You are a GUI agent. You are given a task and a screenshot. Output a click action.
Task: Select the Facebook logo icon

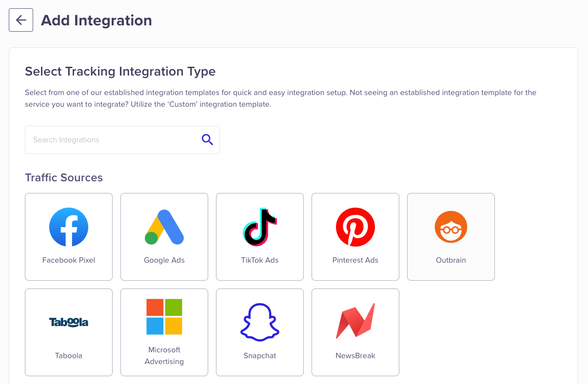69,227
